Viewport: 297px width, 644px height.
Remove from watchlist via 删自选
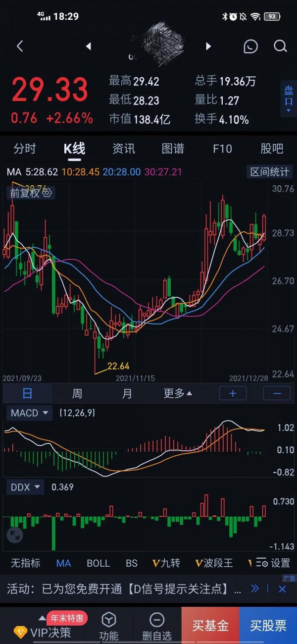[x=156, y=626]
